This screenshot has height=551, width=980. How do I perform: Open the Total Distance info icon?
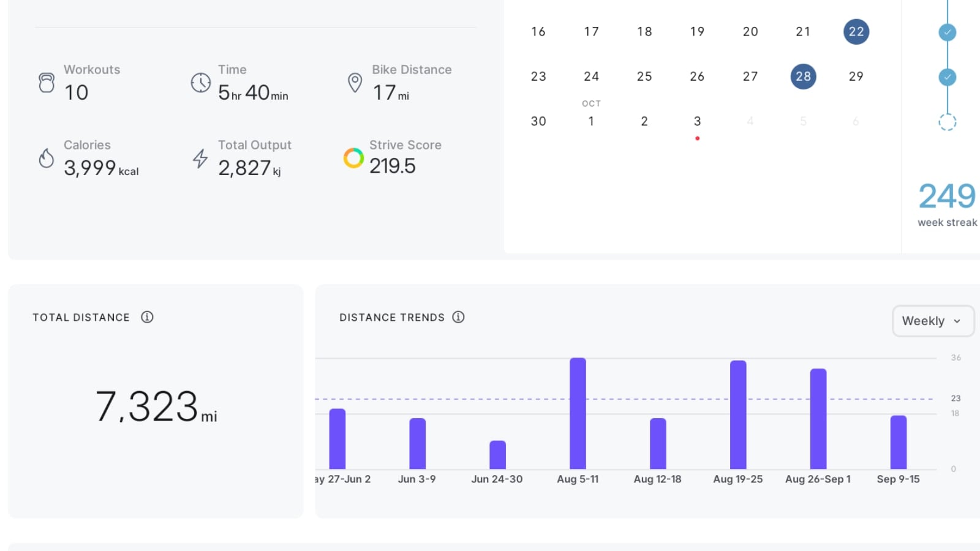147,317
